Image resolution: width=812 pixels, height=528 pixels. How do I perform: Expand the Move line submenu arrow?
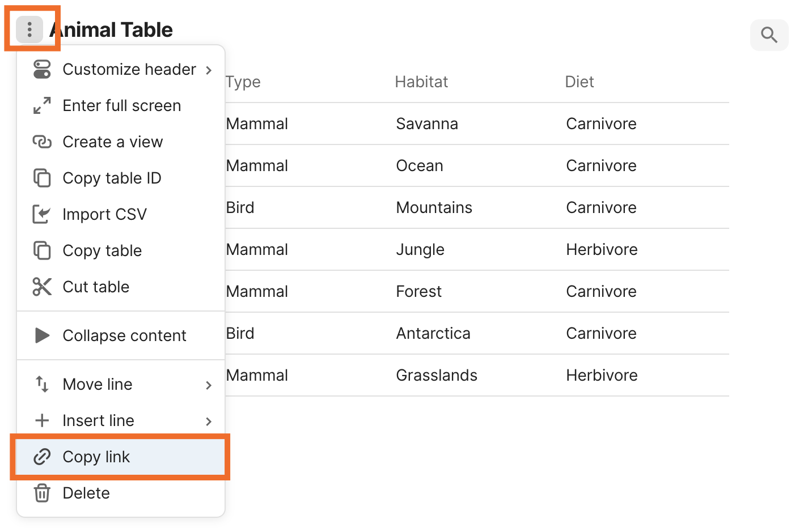(x=209, y=385)
